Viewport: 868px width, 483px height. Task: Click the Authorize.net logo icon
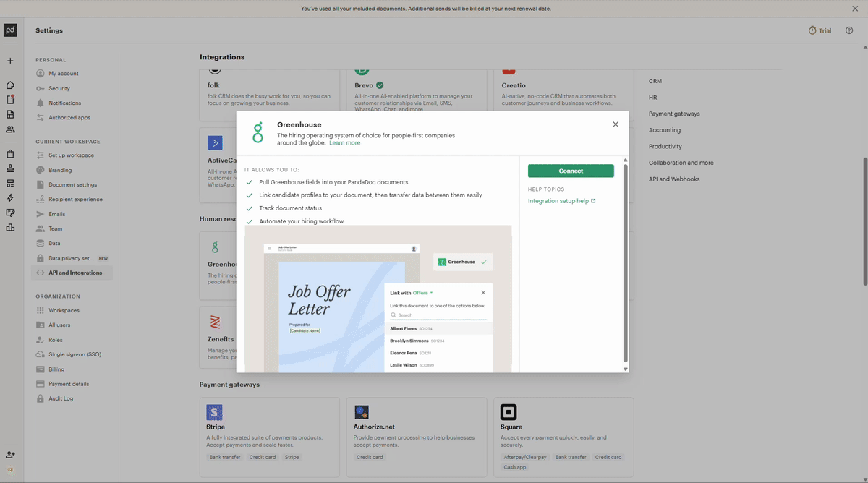click(x=362, y=412)
